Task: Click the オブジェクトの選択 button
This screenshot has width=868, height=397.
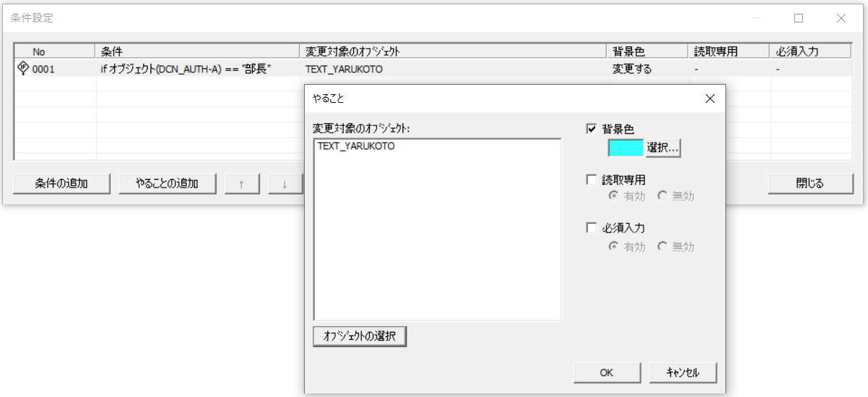Action: tap(360, 336)
